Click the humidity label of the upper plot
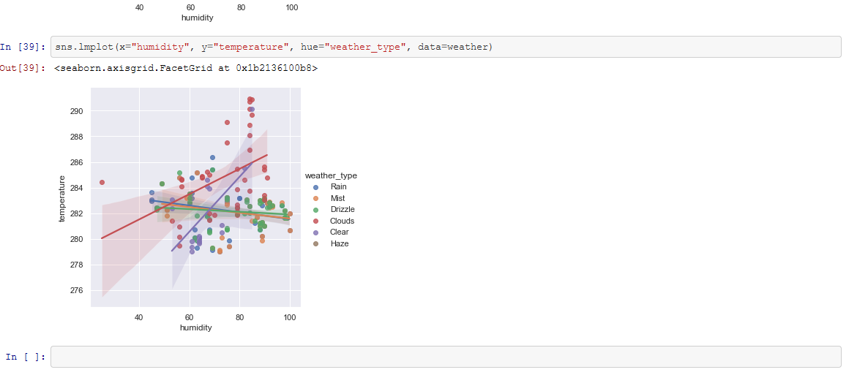Viewport: 868px width, 375px height. pyautogui.click(x=197, y=18)
